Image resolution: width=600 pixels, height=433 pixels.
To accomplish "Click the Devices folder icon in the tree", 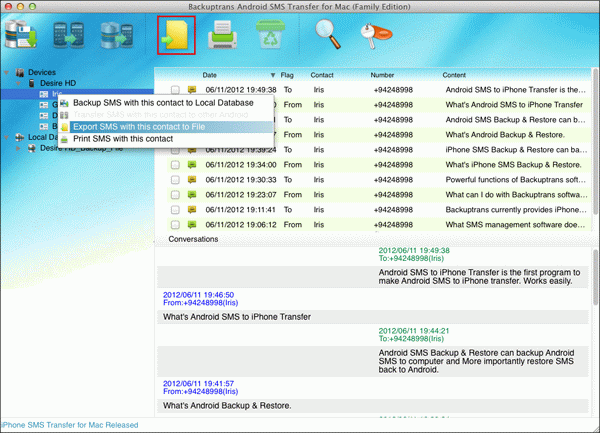I will pos(20,72).
